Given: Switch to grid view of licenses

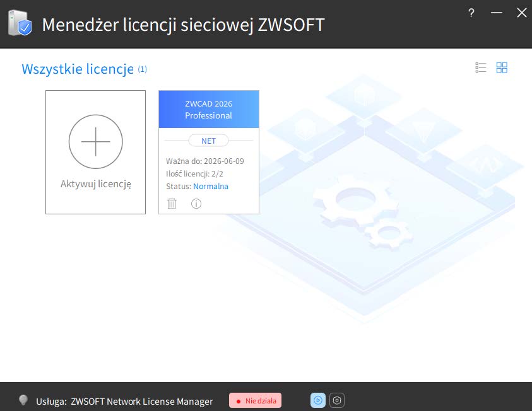Looking at the screenshot, I should point(502,68).
